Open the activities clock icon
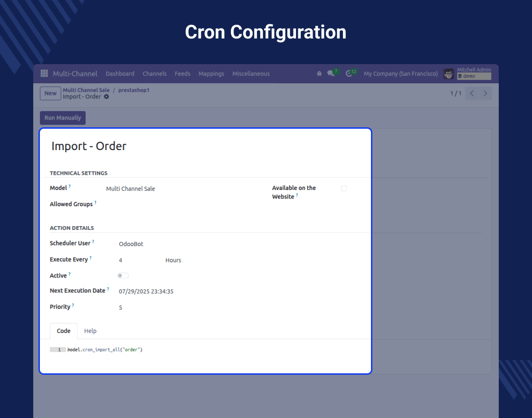 click(349, 73)
